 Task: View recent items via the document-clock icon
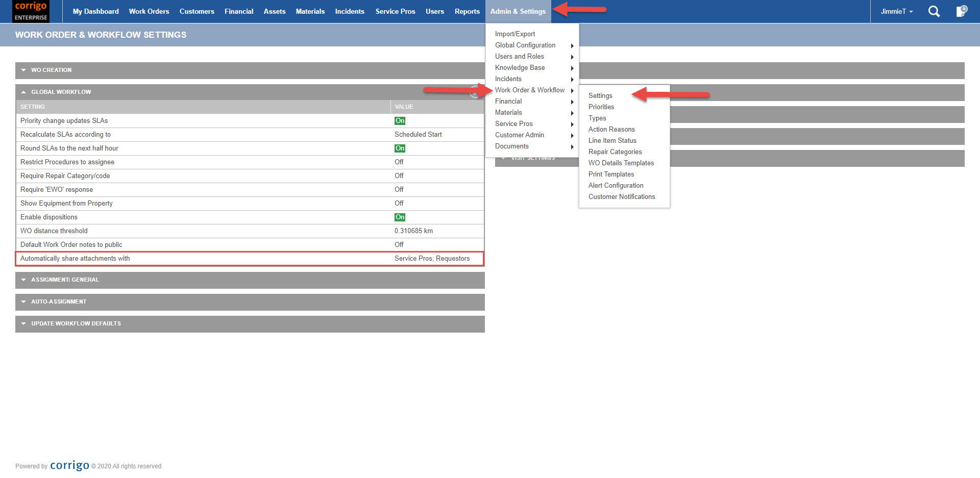point(962,11)
